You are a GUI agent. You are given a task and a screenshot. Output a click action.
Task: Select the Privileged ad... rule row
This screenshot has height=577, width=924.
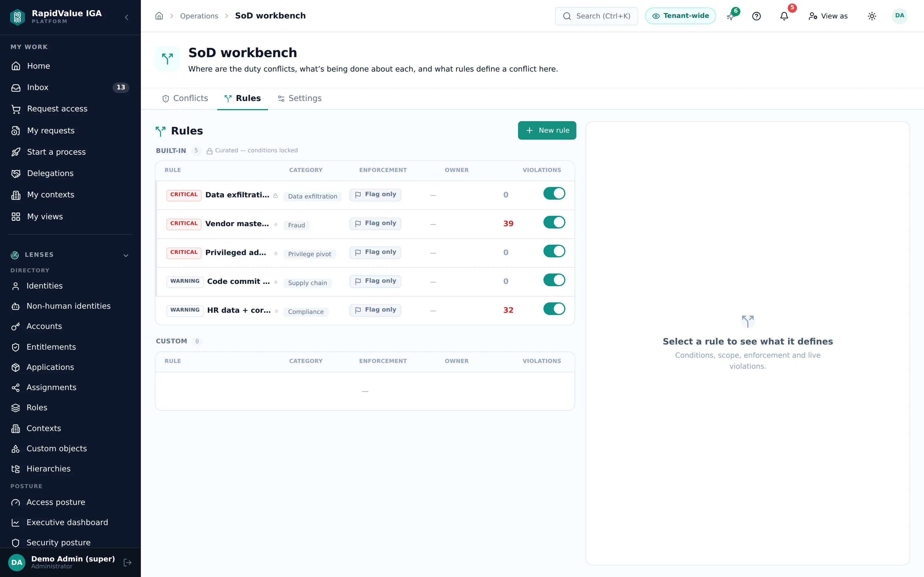coord(365,253)
